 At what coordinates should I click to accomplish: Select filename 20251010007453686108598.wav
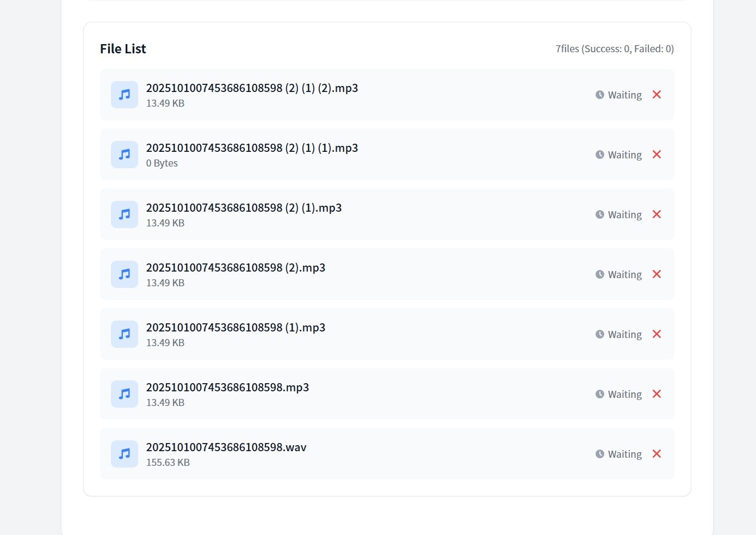pyautogui.click(x=226, y=447)
